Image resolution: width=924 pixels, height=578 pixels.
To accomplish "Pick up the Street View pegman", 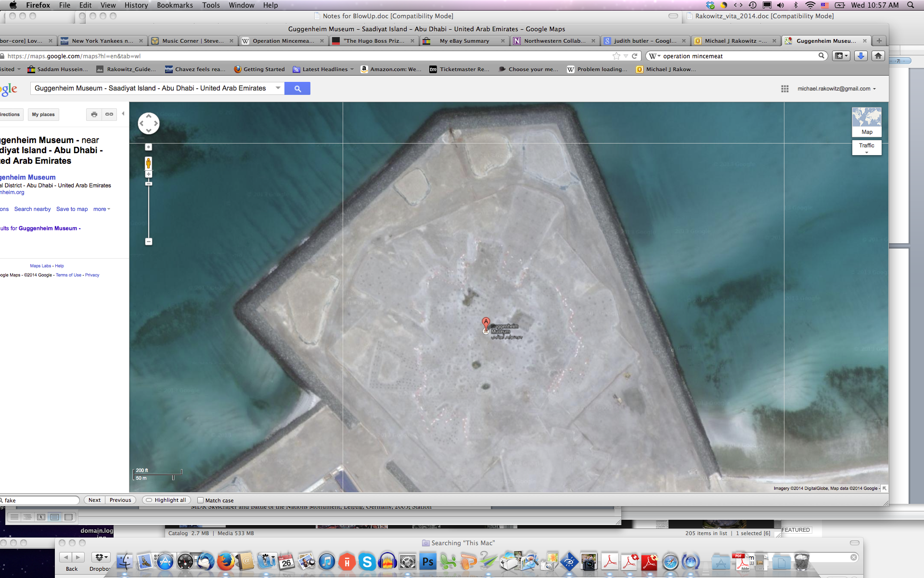I will tap(148, 163).
